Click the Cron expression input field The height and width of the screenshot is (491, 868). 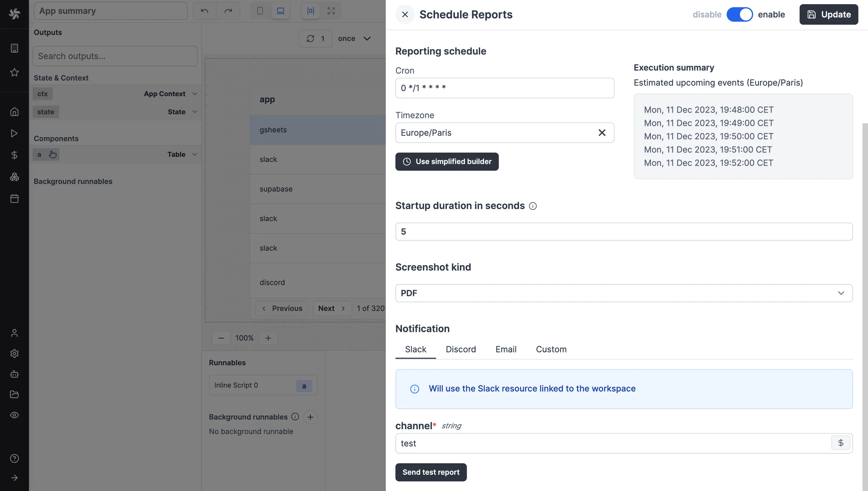click(504, 88)
